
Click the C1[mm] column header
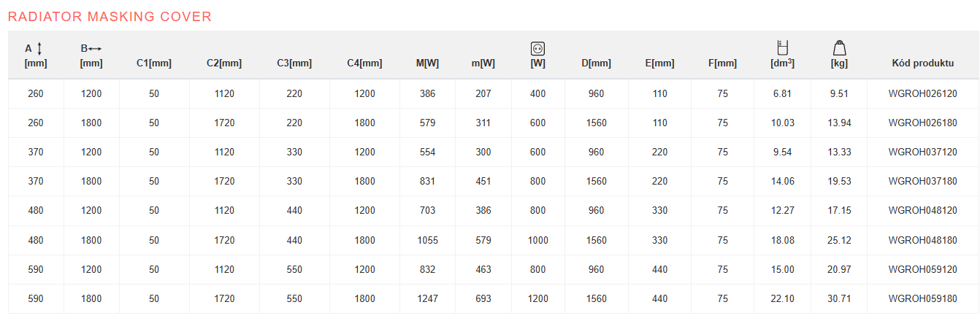[154, 63]
